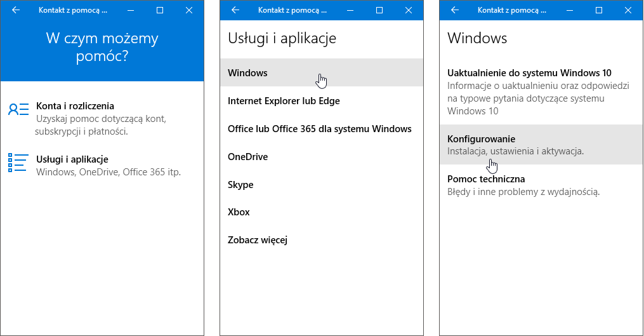Image resolution: width=644 pixels, height=336 pixels.
Task: Close the left Kontakt z pomocą window
Action: (189, 10)
